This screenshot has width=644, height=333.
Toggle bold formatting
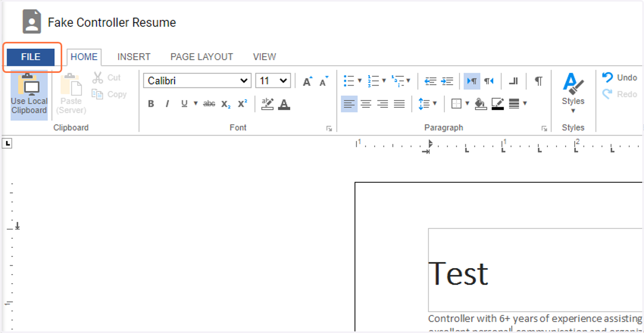[151, 104]
